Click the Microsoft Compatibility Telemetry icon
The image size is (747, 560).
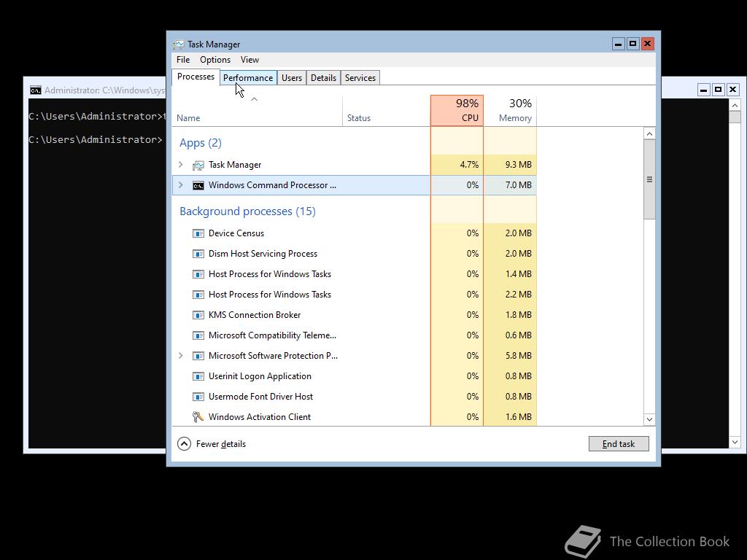click(x=198, y=335)
